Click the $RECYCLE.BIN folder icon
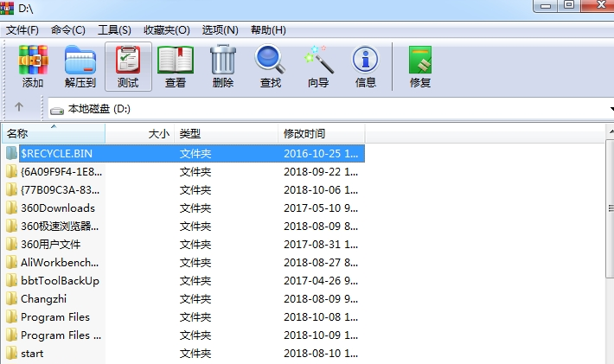 (x=12, y=153)
